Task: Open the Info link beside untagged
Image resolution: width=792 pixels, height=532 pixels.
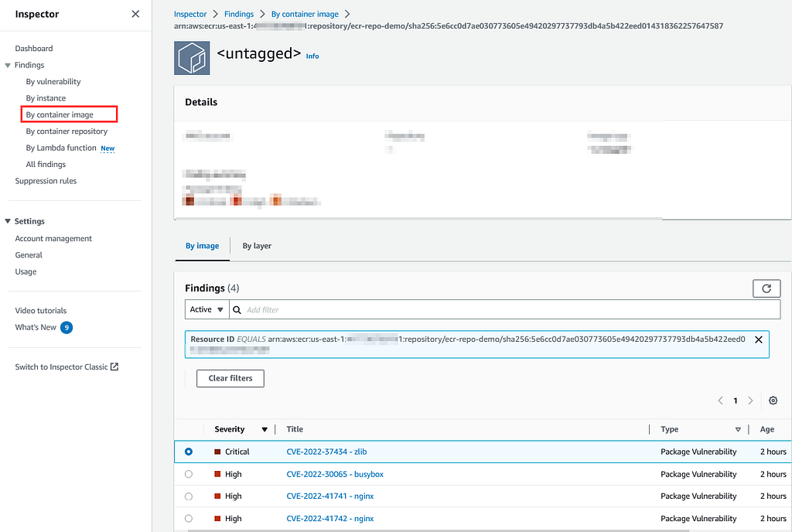Action: [x=312, y=56]
